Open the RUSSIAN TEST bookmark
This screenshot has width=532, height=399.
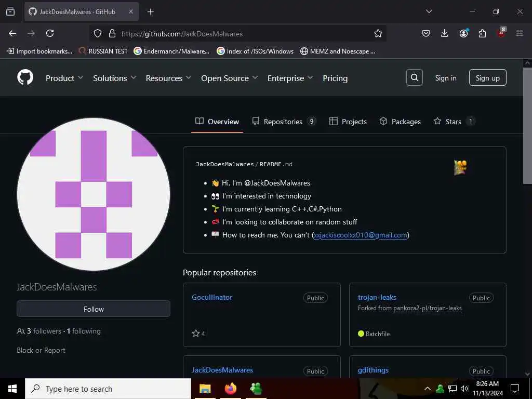pyautogui.click(x=103, y=51)
